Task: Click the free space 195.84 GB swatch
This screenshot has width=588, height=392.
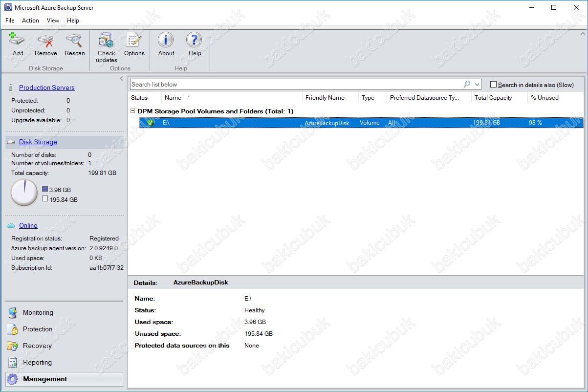Action: (45, 199)
